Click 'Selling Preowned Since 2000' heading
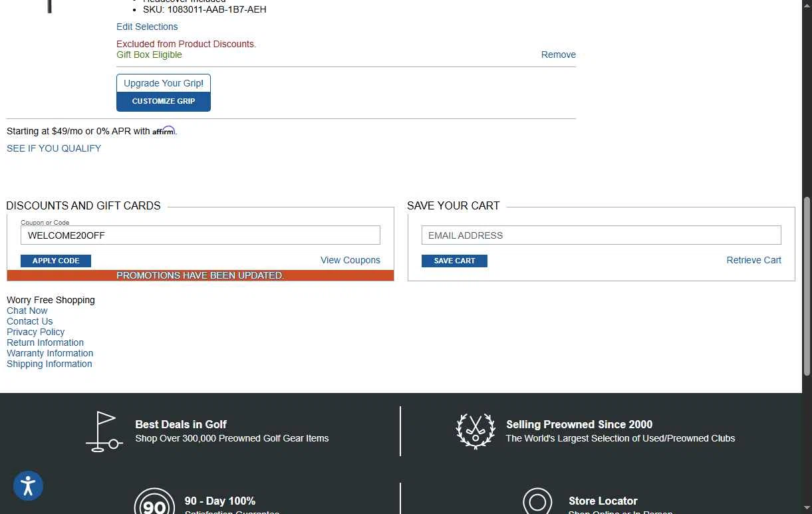 (579, 424)
